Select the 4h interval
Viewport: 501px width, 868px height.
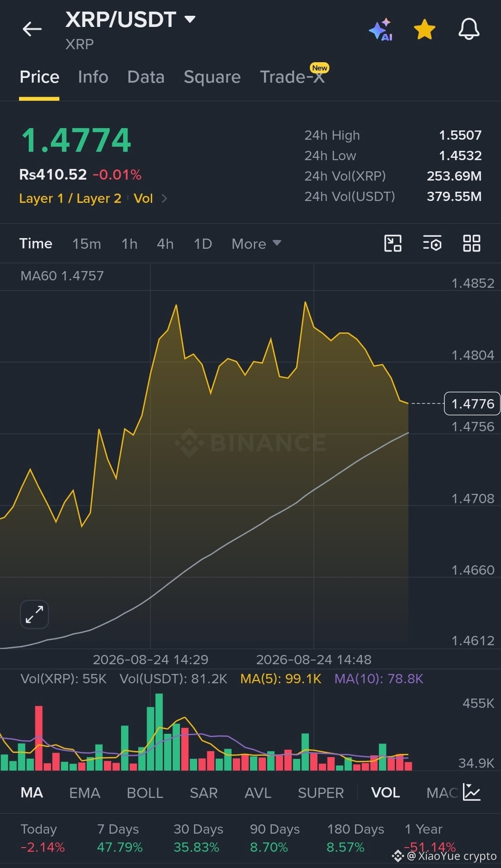(x=165, y=244)
